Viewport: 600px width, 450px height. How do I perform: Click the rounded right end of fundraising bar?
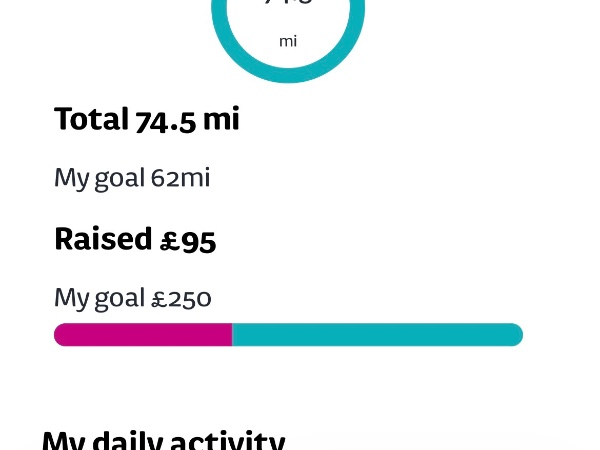coord(515,335)
